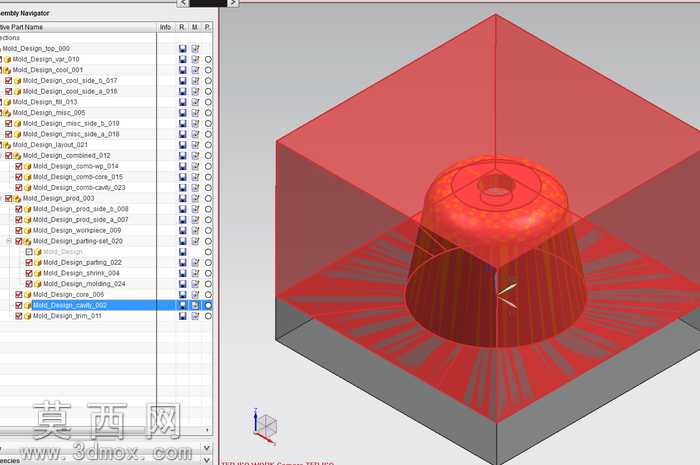The image size is (700, 465).
Task: Click the Mold_Design_trim_011 name
Action: click(x=67, y=316)
